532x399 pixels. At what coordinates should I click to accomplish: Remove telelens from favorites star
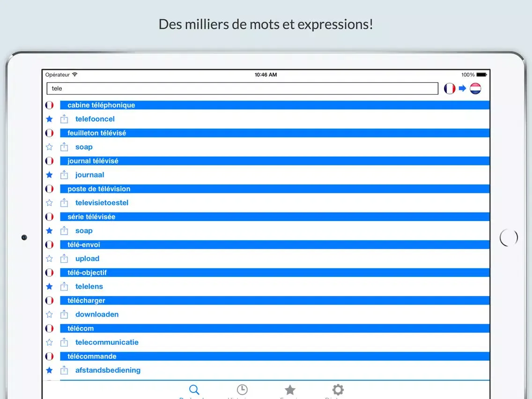click(x=49, y=286)
